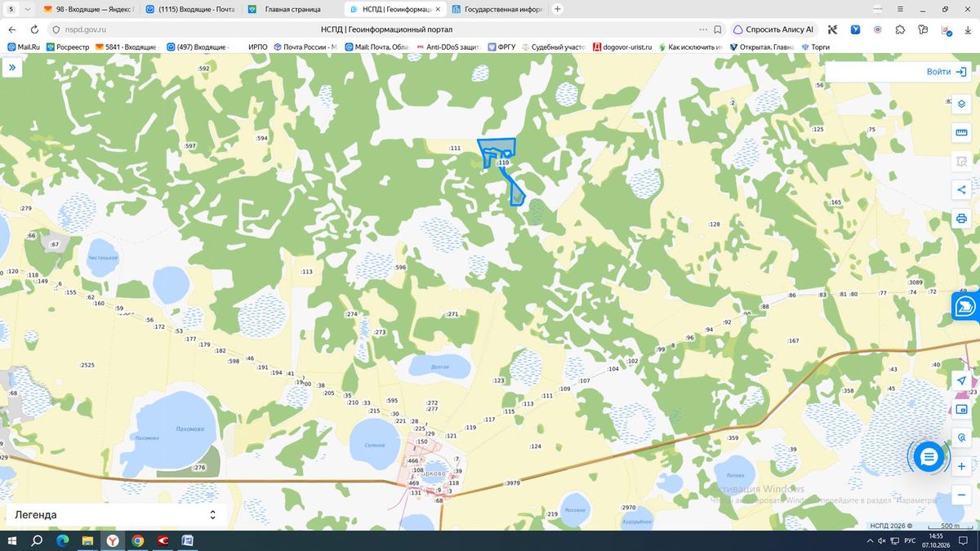Screen dimensions: 980x551
Task: Open the Почта России bookmark
Action: coord(305,47)
